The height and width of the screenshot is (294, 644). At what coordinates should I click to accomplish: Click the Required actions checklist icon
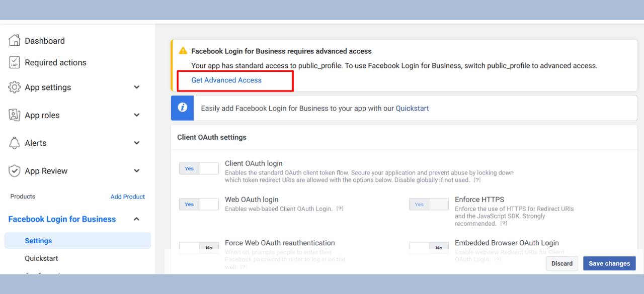(15, 62)
